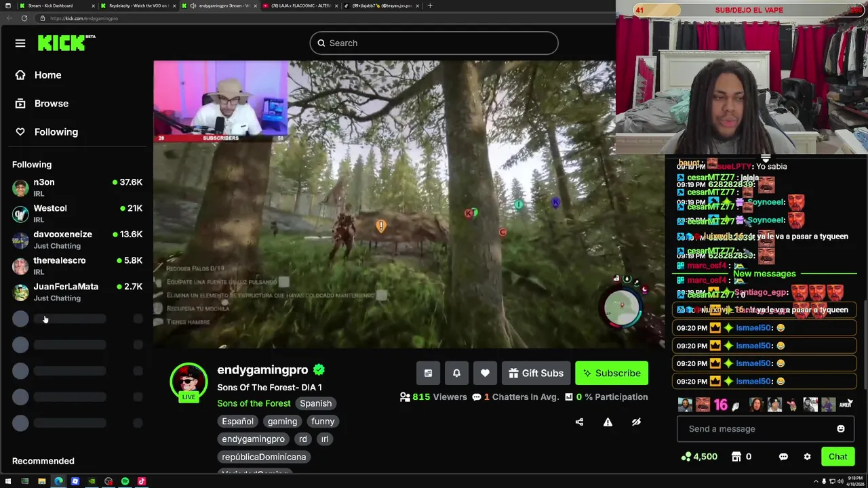Select the Español tag

click(237, 422)
